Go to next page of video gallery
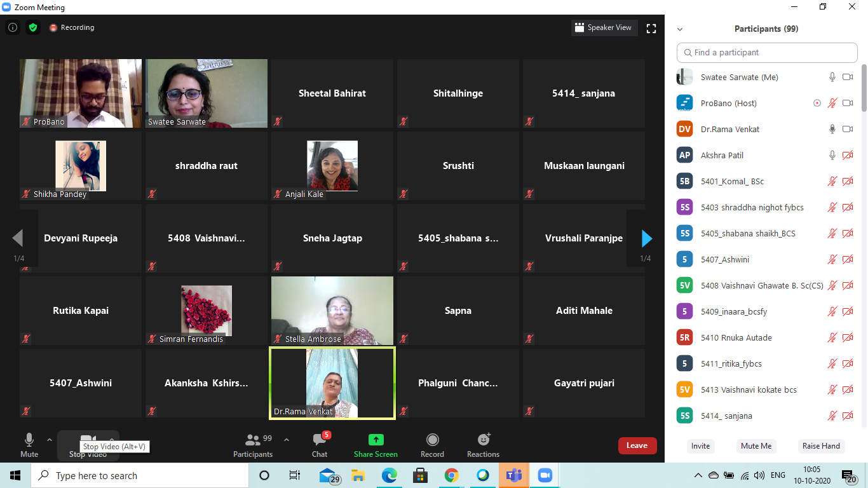Screen dimensions: 868x488 [646, 238]
